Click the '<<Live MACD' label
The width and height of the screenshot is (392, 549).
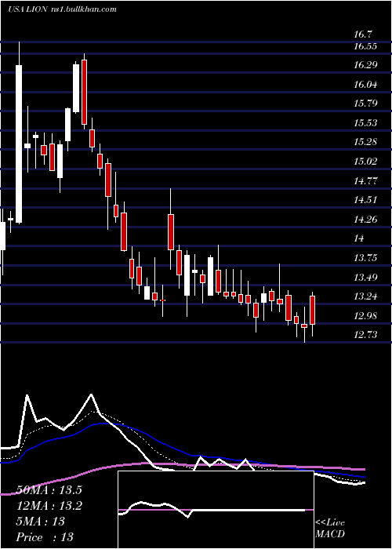(x=330, y=529)
